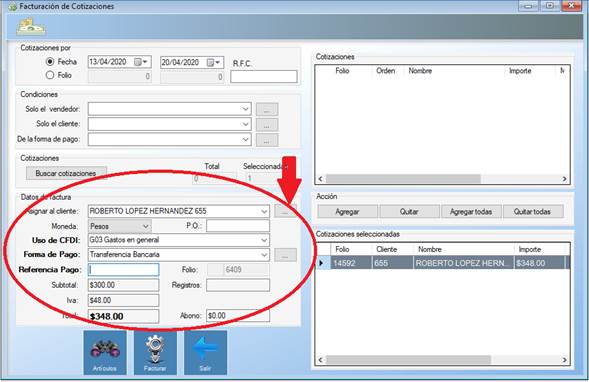Close the Facturación de Cotizaciones window
This screenshot has width=589, height=382.
(571, 6)
